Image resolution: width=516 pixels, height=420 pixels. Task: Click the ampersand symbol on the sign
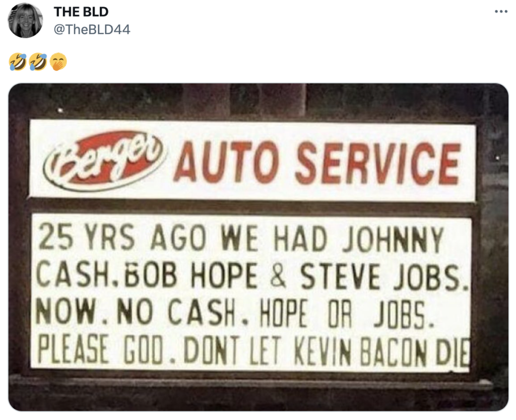(278, 275)
